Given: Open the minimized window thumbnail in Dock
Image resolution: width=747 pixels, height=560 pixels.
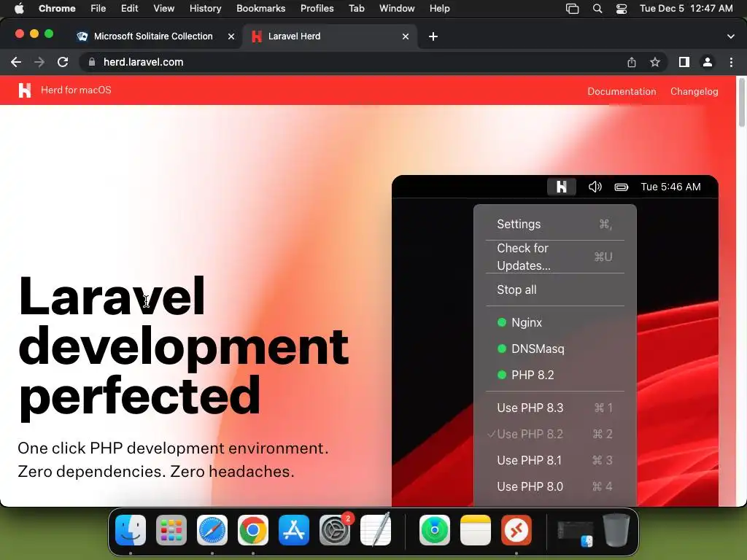Looking at the screenshot, I should click(x=575, y=533).
